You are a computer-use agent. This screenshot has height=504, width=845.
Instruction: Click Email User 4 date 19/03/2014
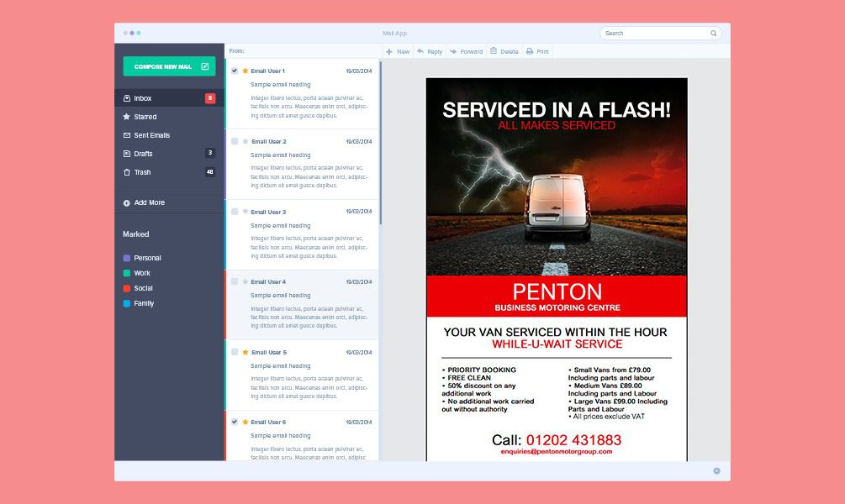click(359, 281)
